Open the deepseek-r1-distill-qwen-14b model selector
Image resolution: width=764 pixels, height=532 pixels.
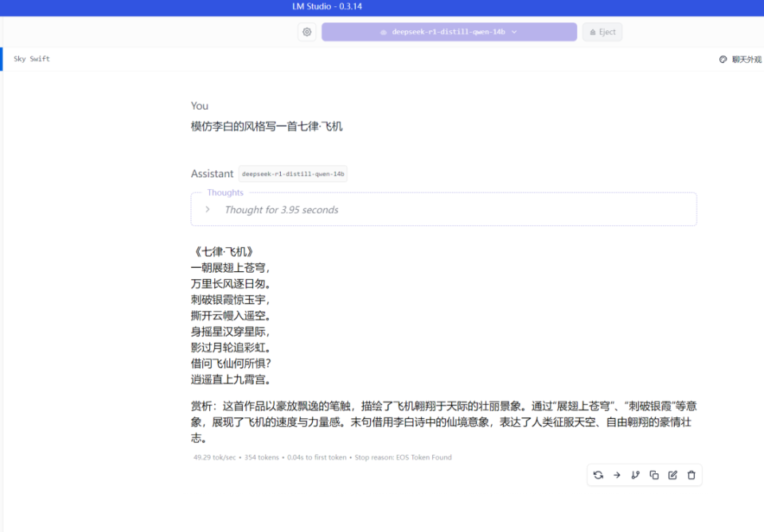[449, 32]
